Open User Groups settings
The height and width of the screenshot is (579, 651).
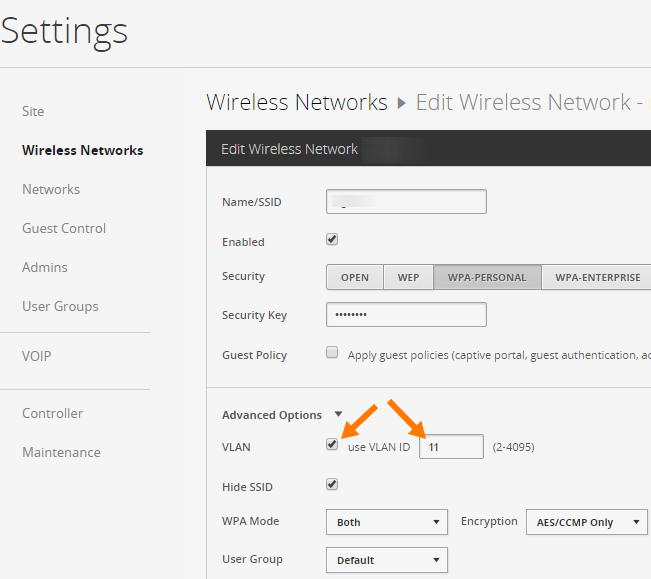tap(60, 306)
